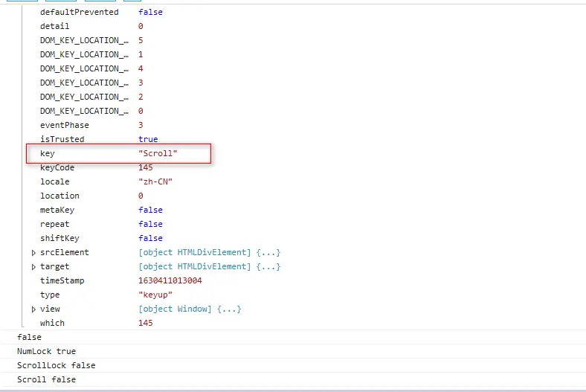Select the lone "false" console output line
The width and height of the screenshot is (586, 392).
29,338
